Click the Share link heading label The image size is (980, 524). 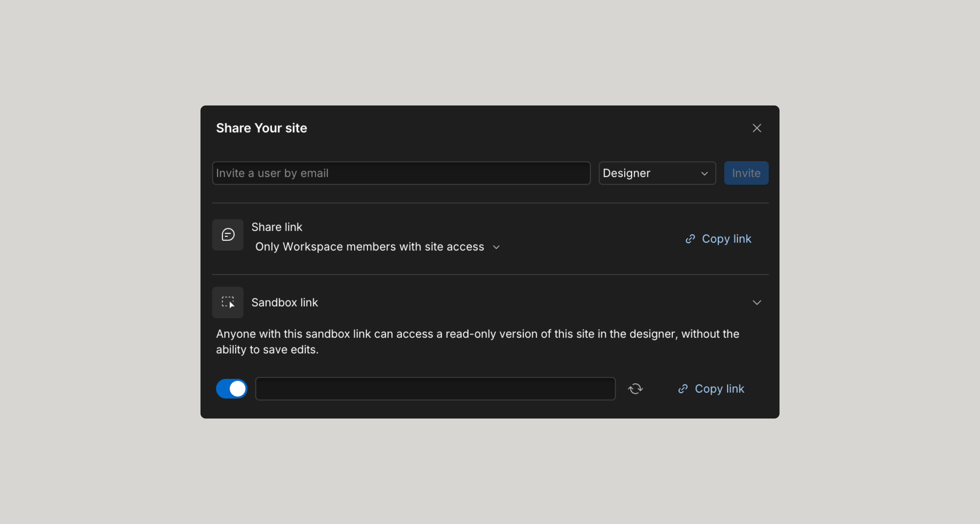click(277, 227)
